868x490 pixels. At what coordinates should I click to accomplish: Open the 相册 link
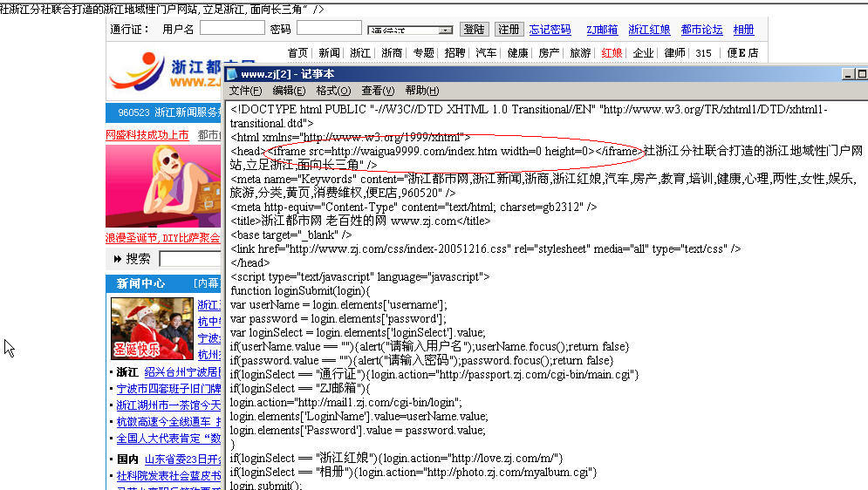pos(743,30)
